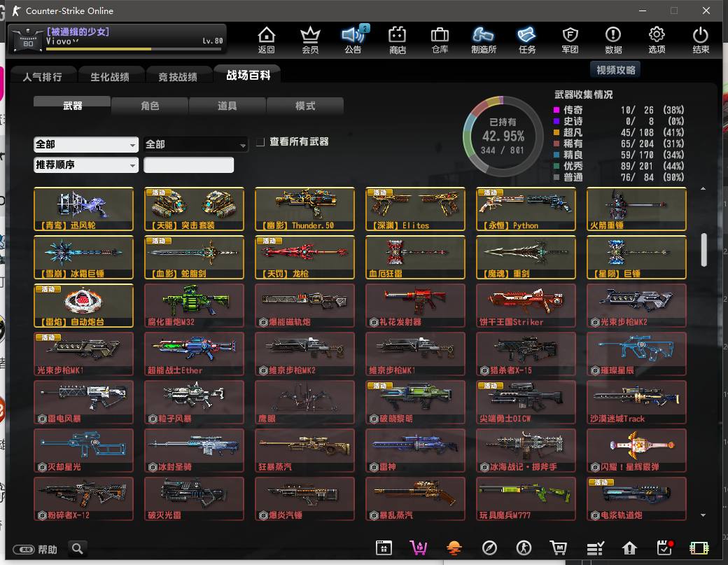Click the 超凡 orange legend swatch
Viewport: 728px width, 565px height.
pyautogui.click(x=556, y=132)
